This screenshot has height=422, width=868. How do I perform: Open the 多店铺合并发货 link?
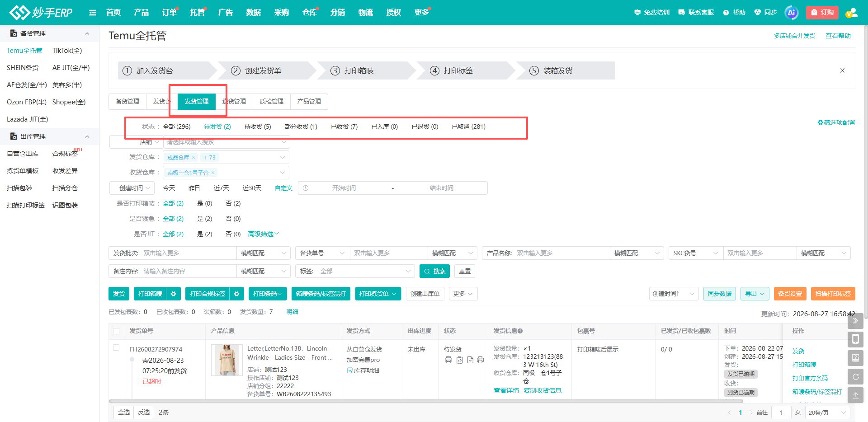click(x=794, y=36)
